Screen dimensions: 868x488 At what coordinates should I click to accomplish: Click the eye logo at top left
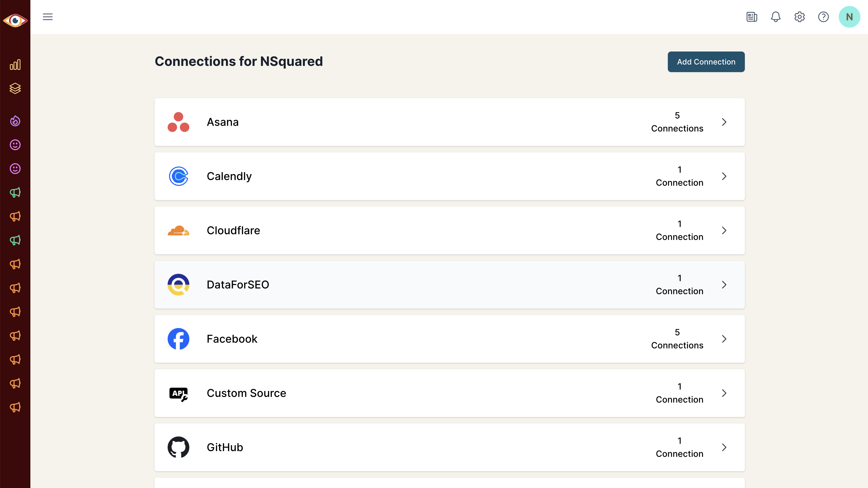[15, 21]
